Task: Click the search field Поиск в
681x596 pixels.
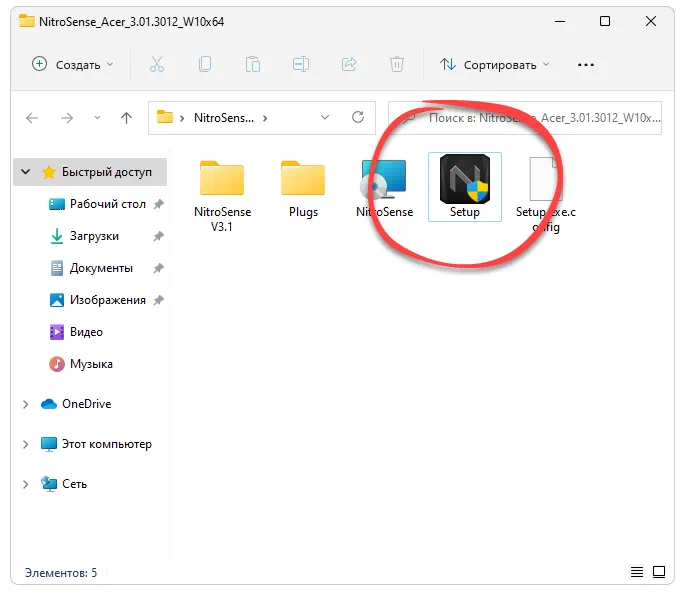Action: [525, 118]
